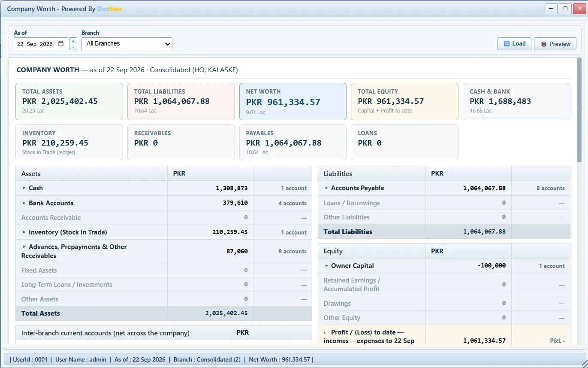This screenshot has width=588, height=368.
Task: Click 'Net Worth : 961,334.57' in status bar
Action: pyautogui.click(x=280, y=360)
